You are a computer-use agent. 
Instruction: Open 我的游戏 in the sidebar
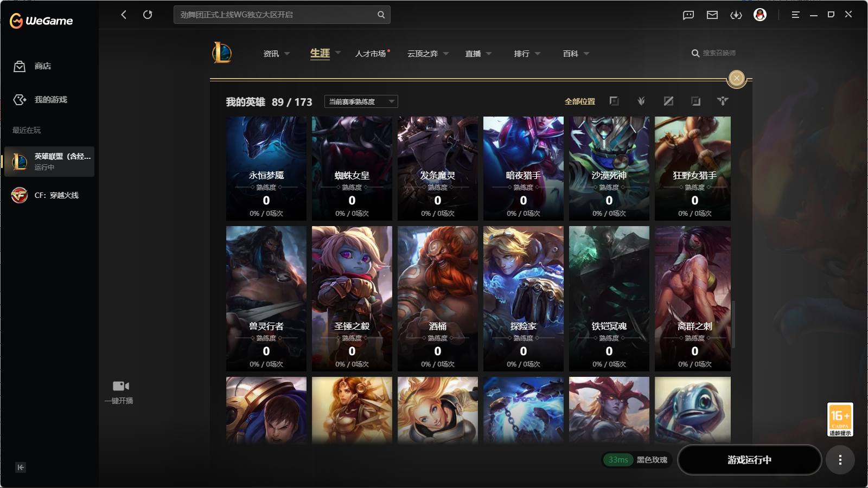point(40,100)
